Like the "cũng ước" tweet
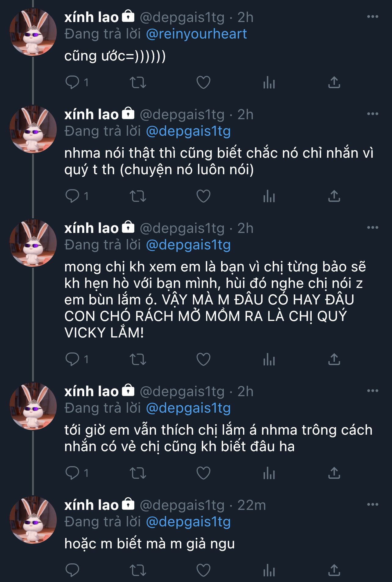The height and width of the screenshot is (582, 392). (x=203, y=82)
